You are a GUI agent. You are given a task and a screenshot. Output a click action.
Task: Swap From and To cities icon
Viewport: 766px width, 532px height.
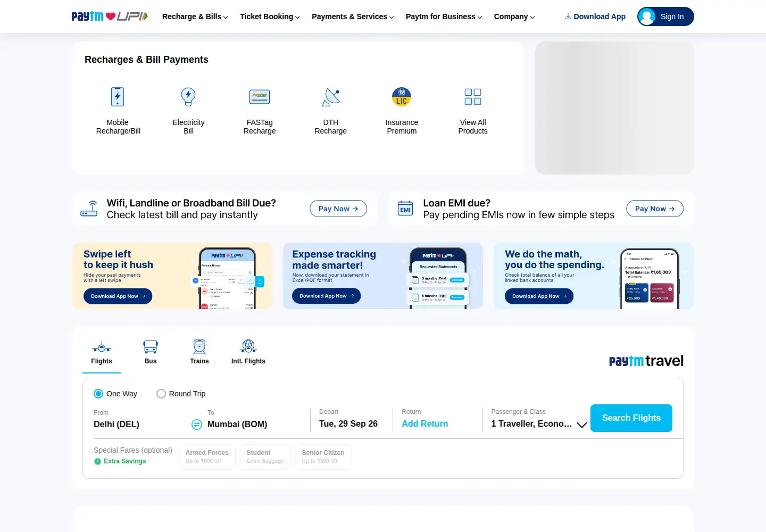197,425
